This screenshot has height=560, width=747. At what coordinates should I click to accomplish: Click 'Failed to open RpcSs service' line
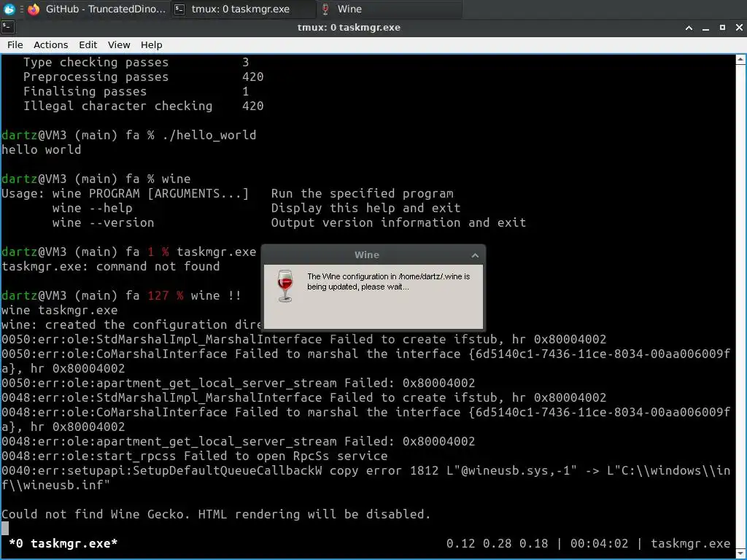coord(194,456)
